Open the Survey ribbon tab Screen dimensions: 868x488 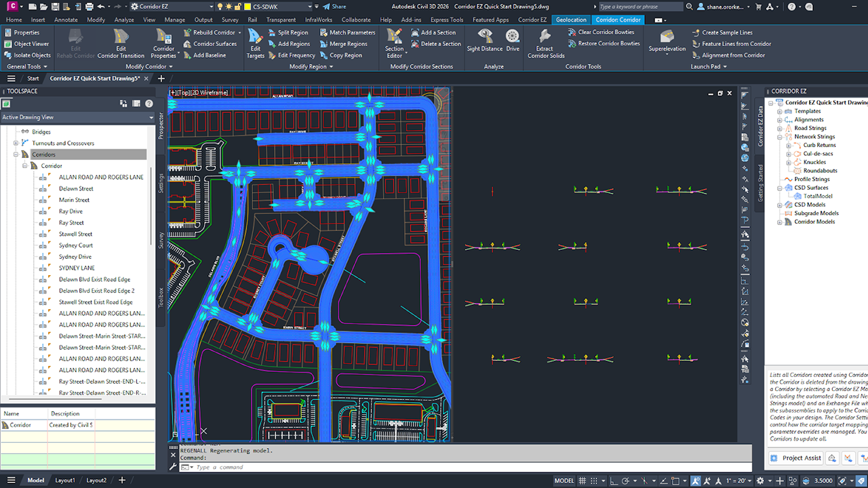click(x=230, y=20)
